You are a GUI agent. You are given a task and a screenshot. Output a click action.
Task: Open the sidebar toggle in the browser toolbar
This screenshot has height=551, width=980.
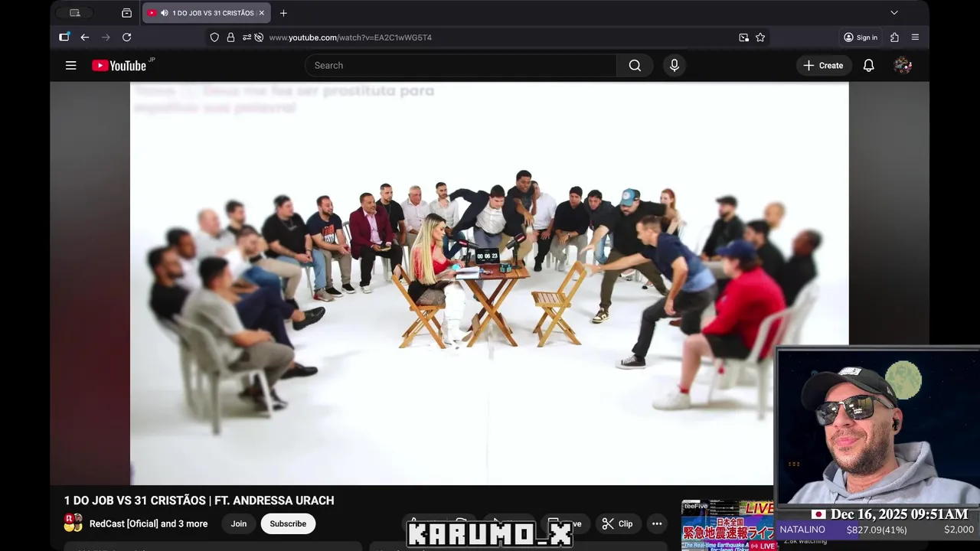click(x=64, y=37)
